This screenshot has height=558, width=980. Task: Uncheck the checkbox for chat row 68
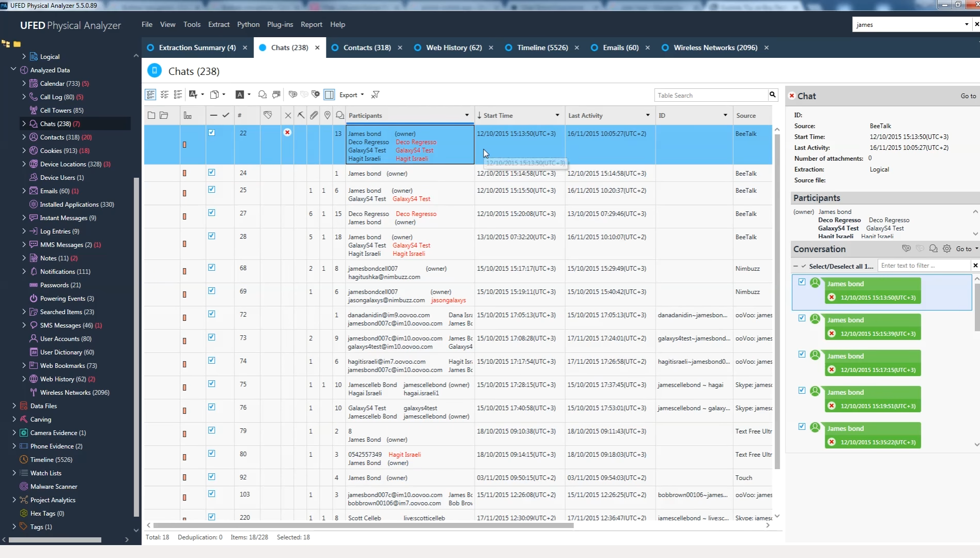click(x=211, y=268)
